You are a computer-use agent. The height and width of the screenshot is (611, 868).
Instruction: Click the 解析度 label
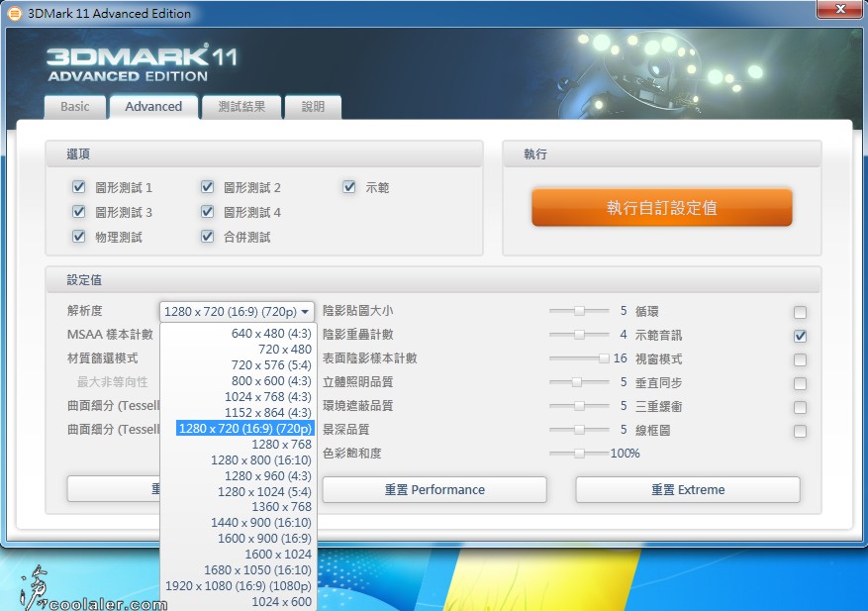[85, 311]
